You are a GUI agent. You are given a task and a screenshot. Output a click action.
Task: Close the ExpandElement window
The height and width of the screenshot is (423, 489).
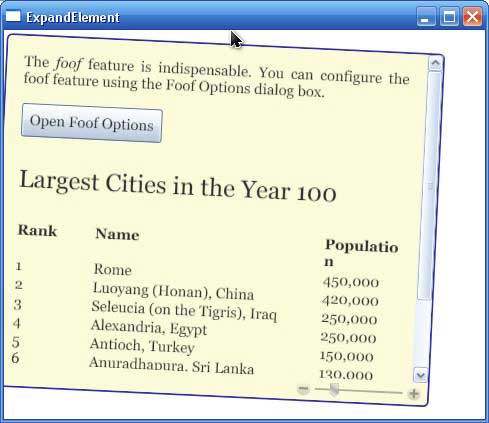[472, 16]
